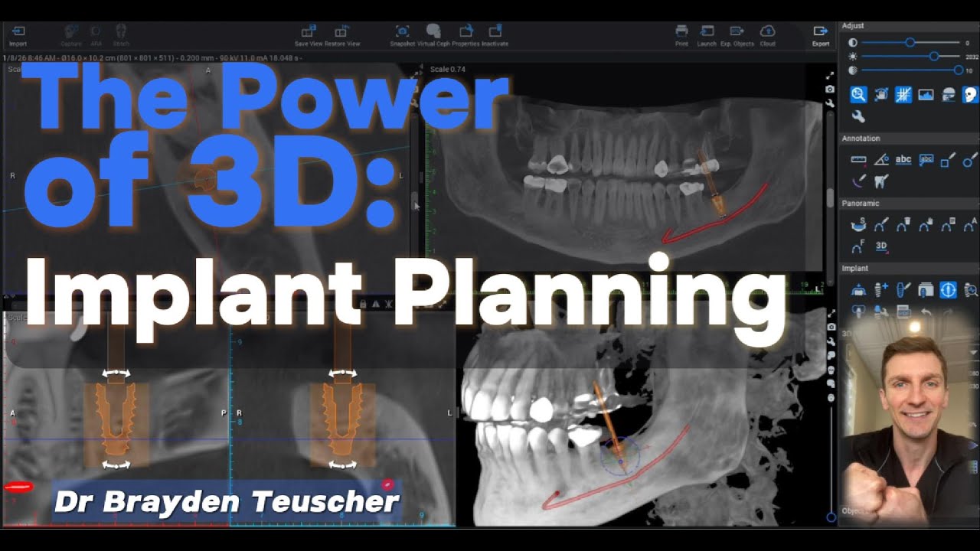
Task: Take a Snapshot from the toolbar
Action: pyautogui.click(x=402, y=35)
